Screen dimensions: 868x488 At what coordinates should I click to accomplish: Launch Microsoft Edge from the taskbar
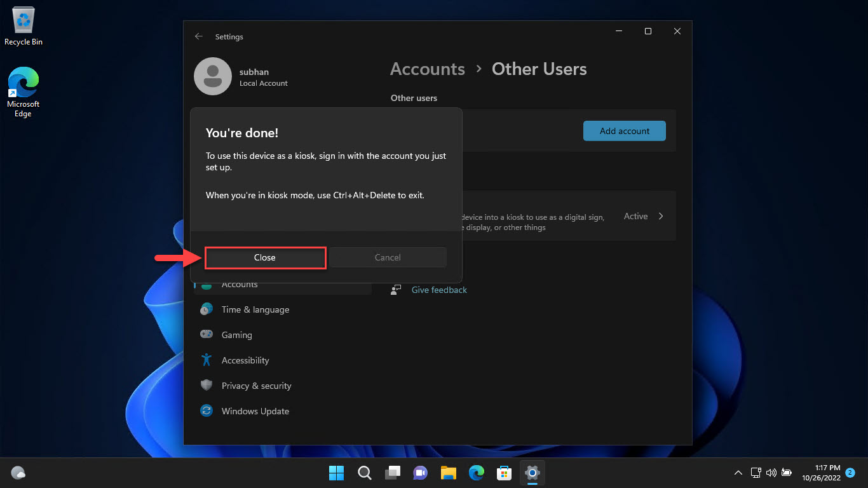[x=476, y=473]
